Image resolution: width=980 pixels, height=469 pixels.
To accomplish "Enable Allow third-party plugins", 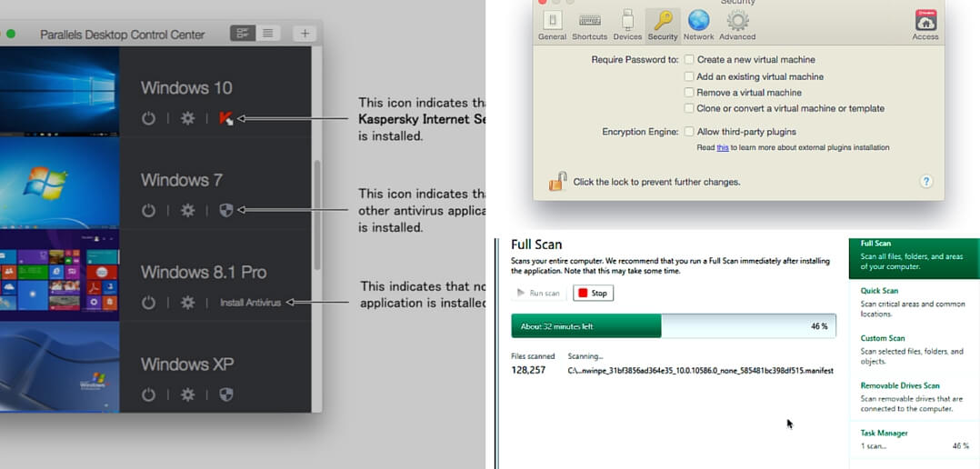I will (689, 132).
